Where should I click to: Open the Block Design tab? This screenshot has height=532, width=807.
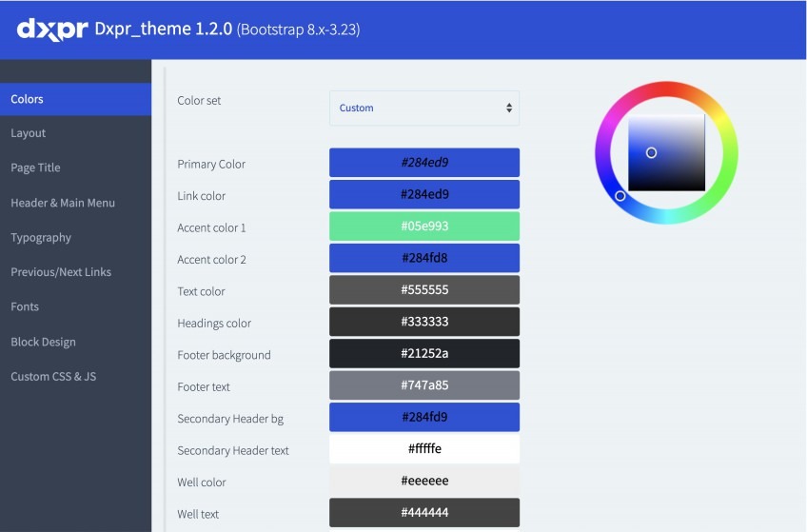[x=43, y=342]
